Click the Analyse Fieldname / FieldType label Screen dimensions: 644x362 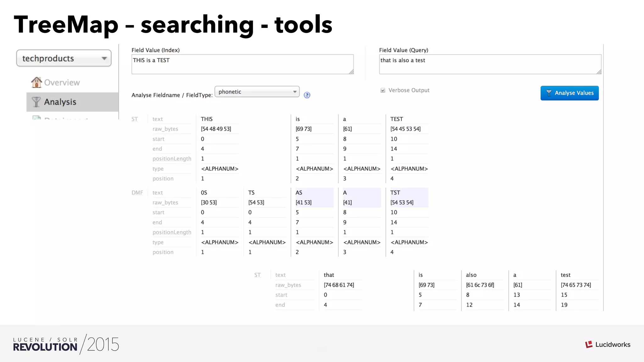(x=172, y=95)
